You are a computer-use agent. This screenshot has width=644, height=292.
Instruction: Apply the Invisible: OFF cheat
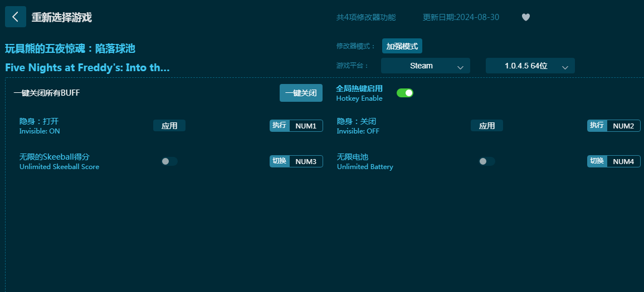487,126
